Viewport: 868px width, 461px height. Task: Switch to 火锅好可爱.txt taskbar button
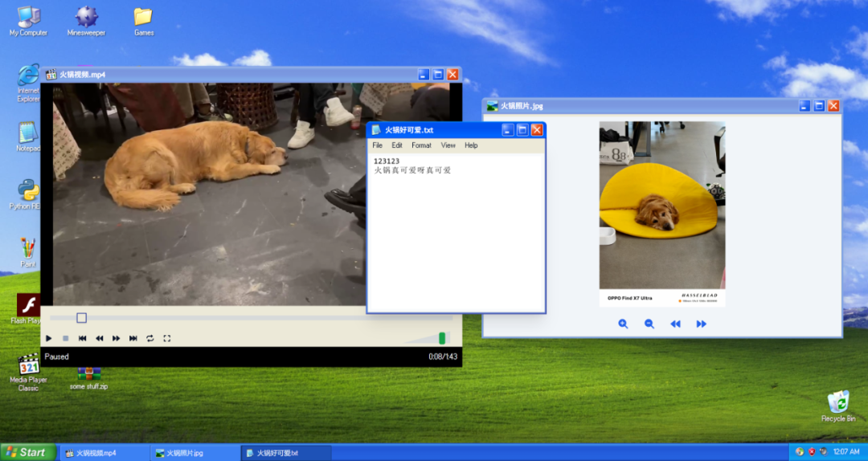pos(285,453)
